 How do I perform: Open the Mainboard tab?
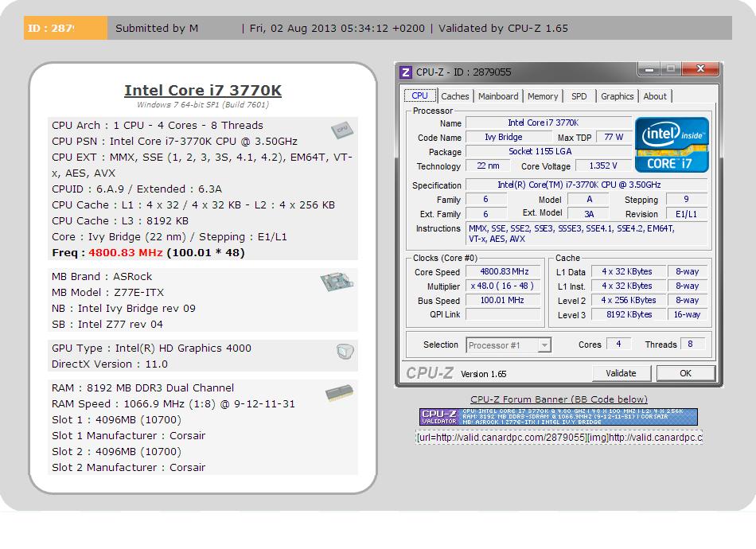click(498, 96)
